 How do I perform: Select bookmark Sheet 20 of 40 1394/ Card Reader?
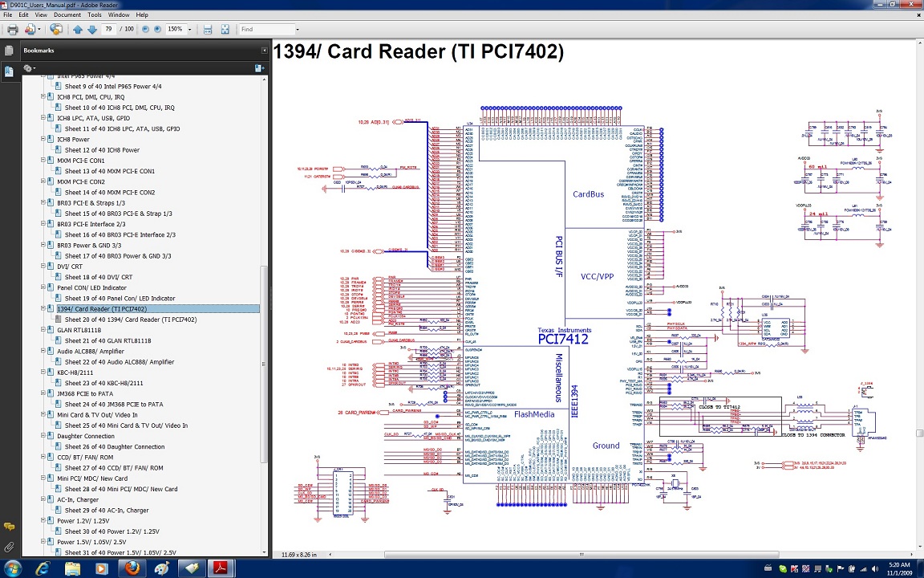131,320
